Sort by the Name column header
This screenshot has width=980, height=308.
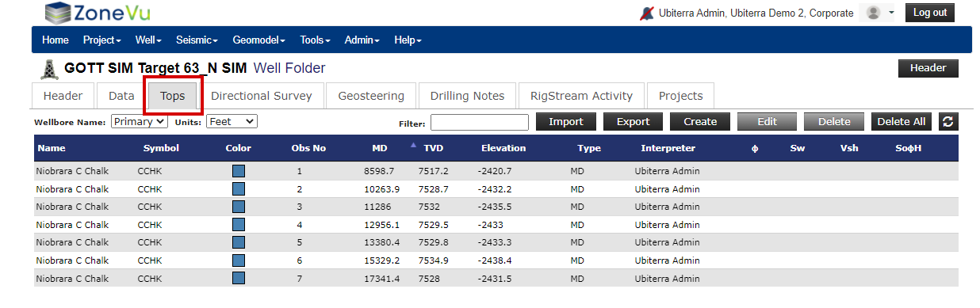pyautogui.click(x=52, y=148)
